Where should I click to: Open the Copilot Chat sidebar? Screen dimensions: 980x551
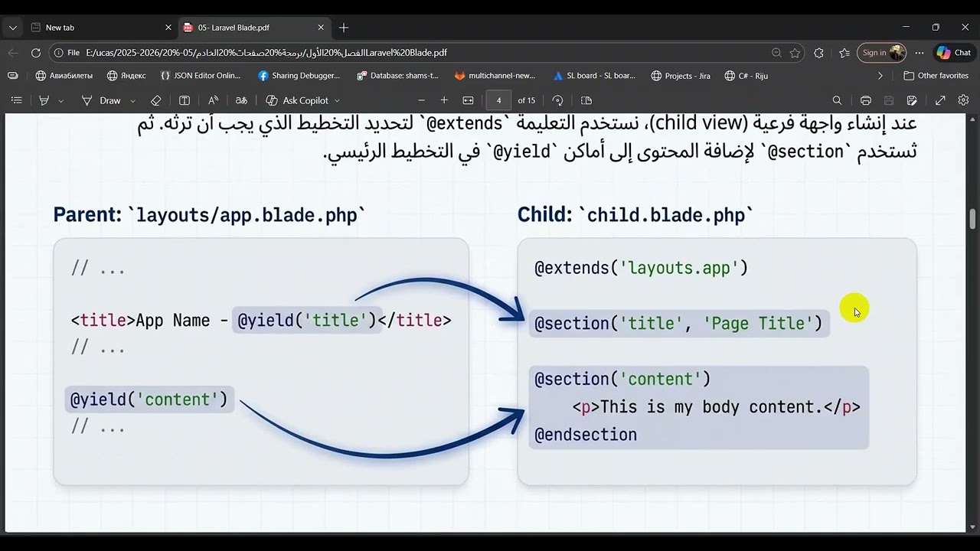pos(953,53)
